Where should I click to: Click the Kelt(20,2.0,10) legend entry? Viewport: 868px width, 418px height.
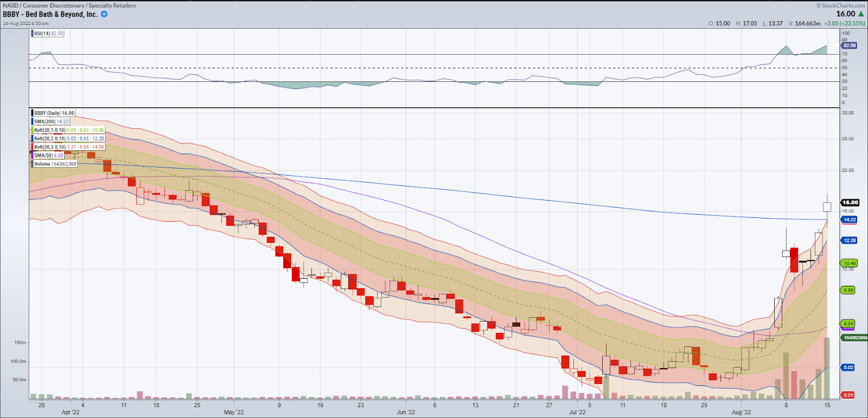68,138
